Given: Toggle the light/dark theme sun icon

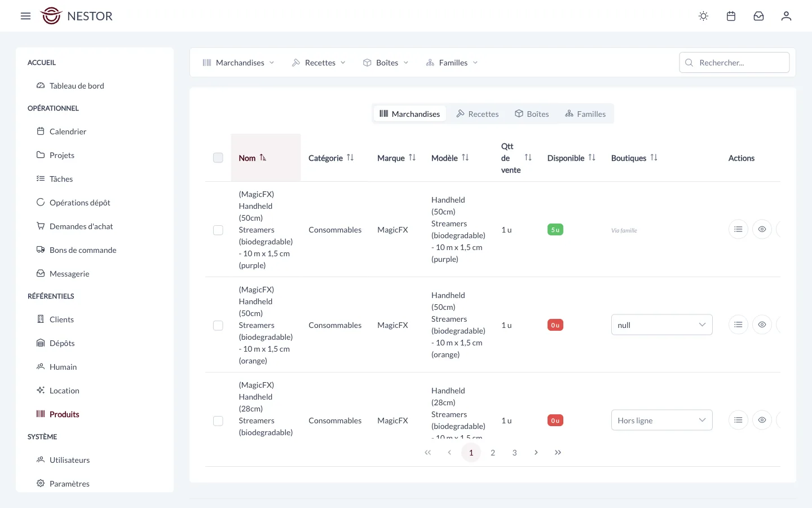Looking at the screenshot, I should (703, 16).
